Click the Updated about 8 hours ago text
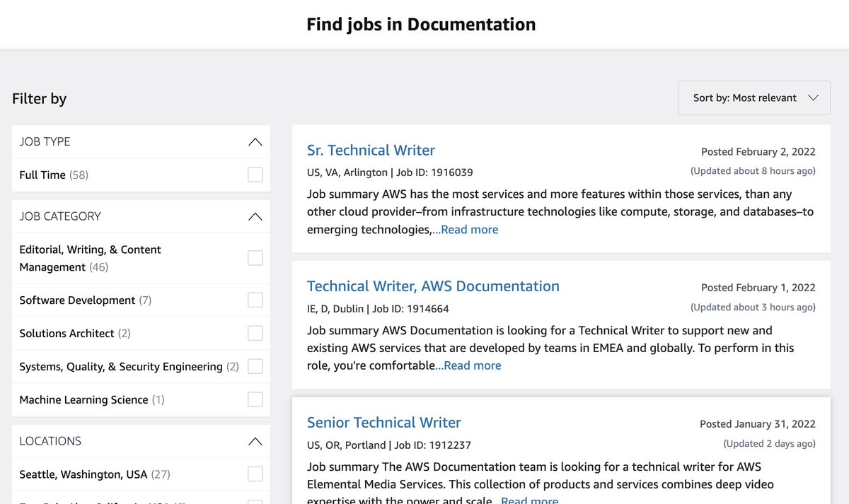849x504 pixels. 753,171
